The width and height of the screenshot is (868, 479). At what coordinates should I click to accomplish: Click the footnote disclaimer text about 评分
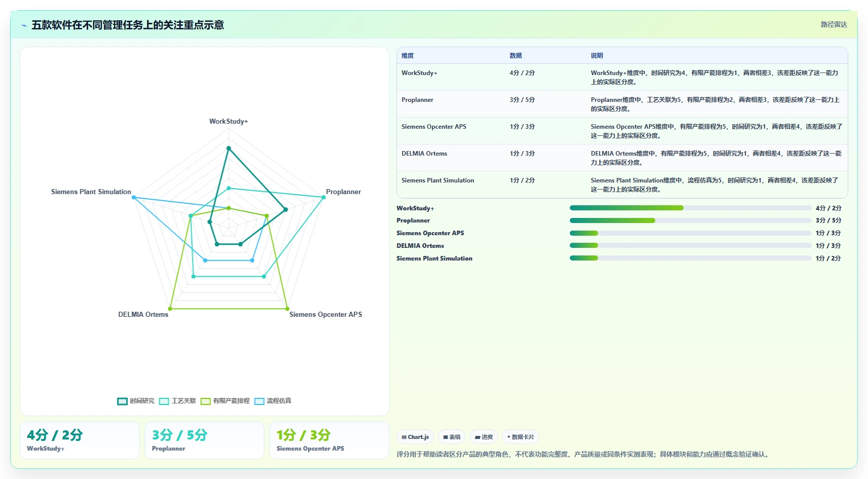(584, 454)
